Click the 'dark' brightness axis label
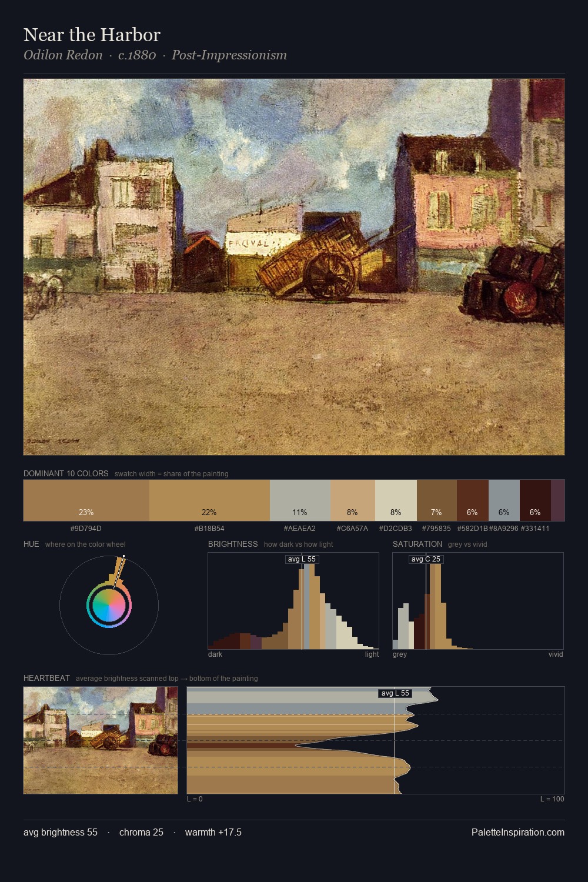Image resolution: width=588 pixels, height=882 pixels. tap(215, 654)
